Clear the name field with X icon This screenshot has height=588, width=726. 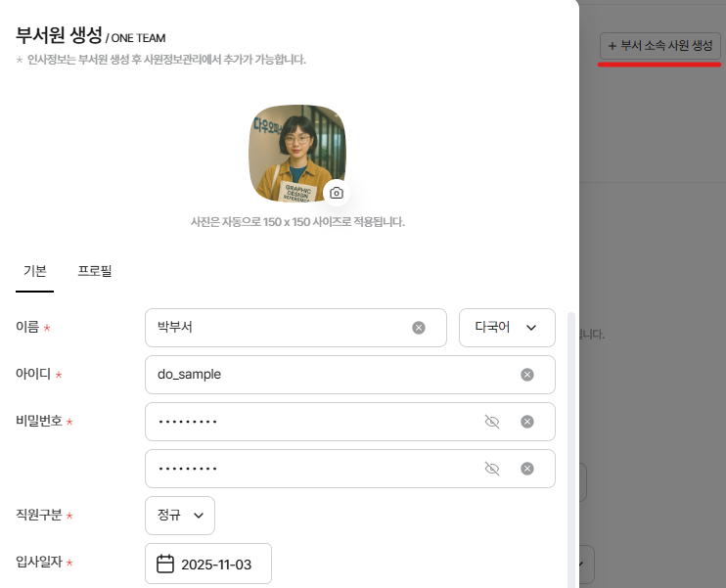click(x=419, y=328)
